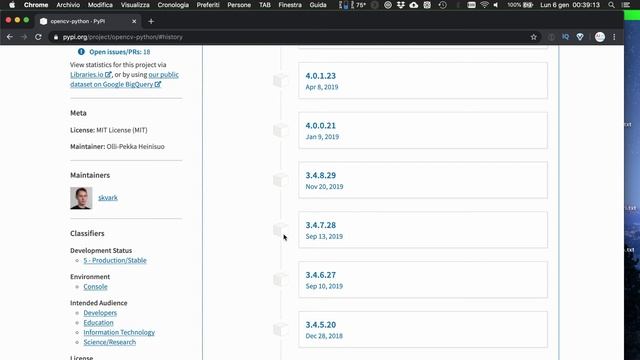
Task: Open the Education audience classifier
Action: [x=98, y=322]
